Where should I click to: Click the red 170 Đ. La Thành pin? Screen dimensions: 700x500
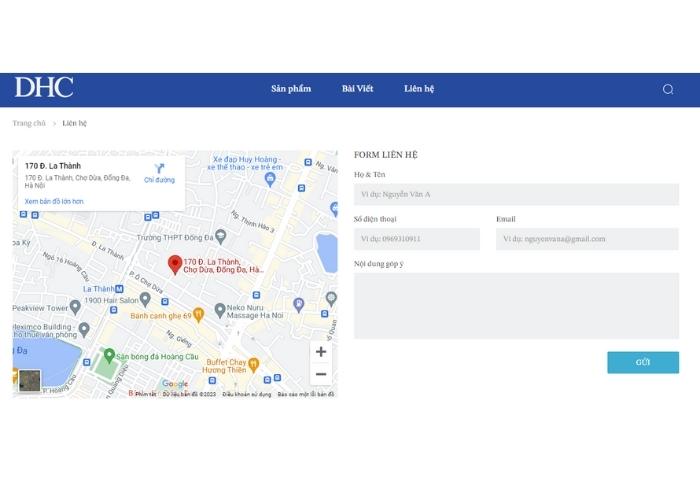coord(175,264)
